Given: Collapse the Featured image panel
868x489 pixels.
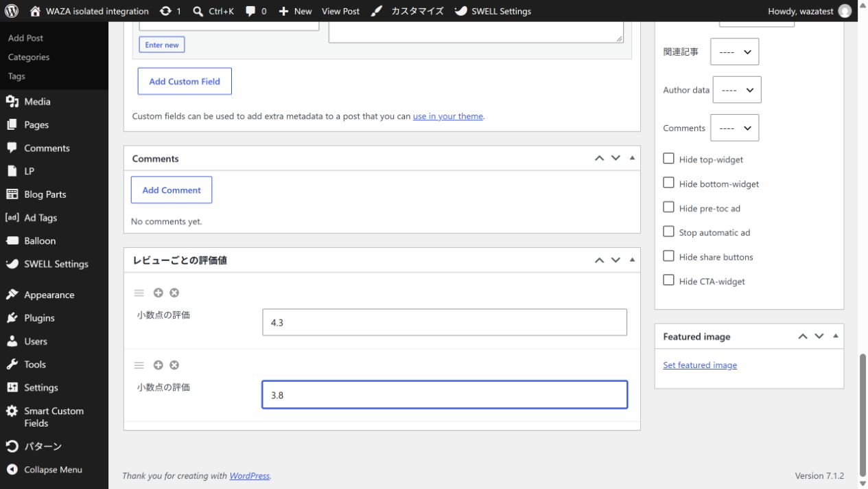Looking at the screenshot, I should (835, 337).
